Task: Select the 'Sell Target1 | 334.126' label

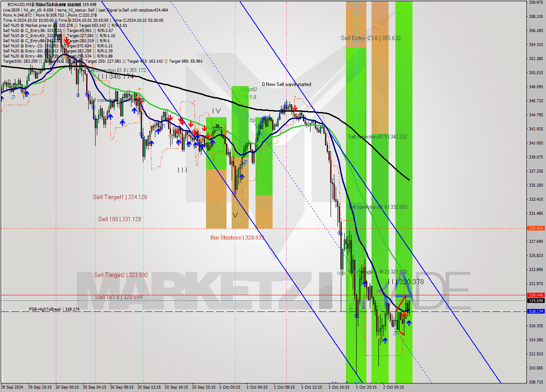Action: [x=120, y=197]
